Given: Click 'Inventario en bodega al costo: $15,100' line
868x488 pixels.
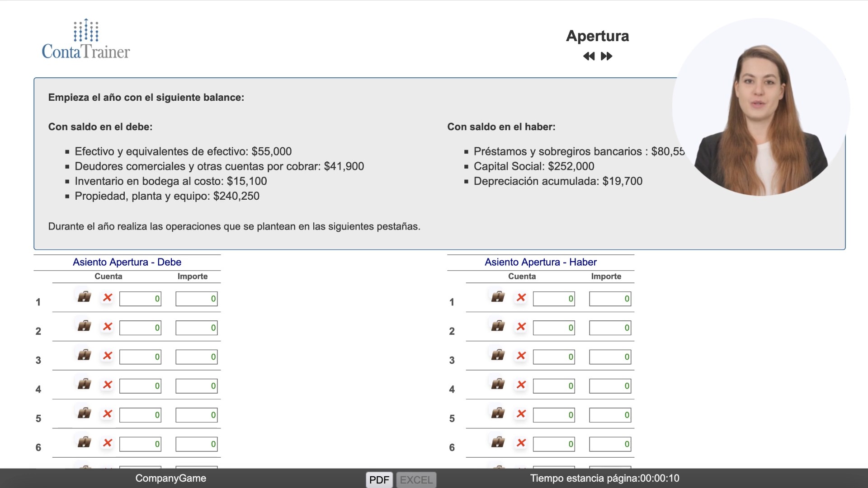Looking at the screenshot, I should 171,181.
